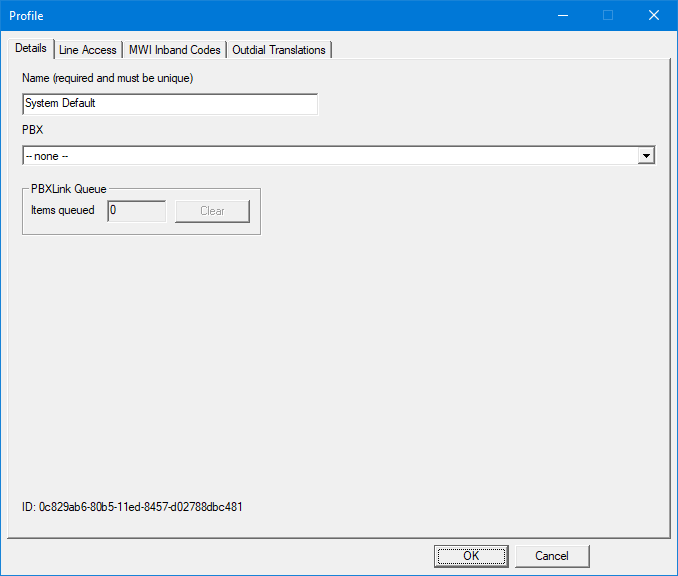Screen dimensions: 678x576
Task: Click the maximize button in title bar
Action: point(608,15)
